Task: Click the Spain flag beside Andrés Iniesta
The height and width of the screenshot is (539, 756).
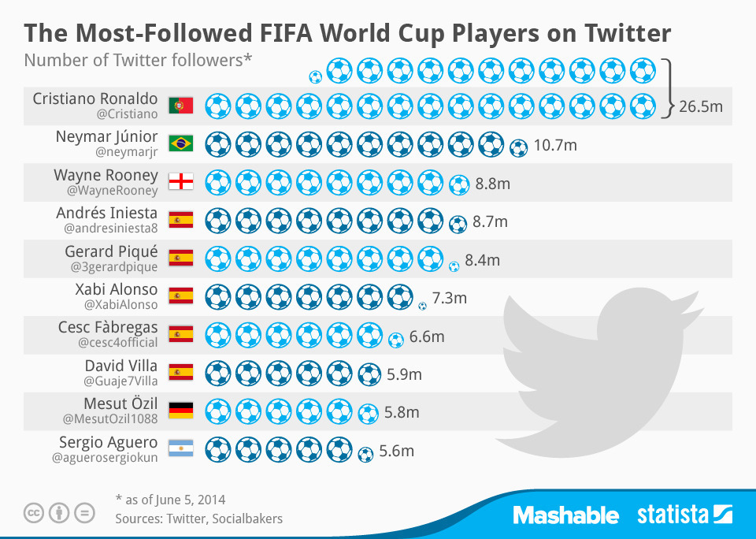Action: tap(180, 220)
